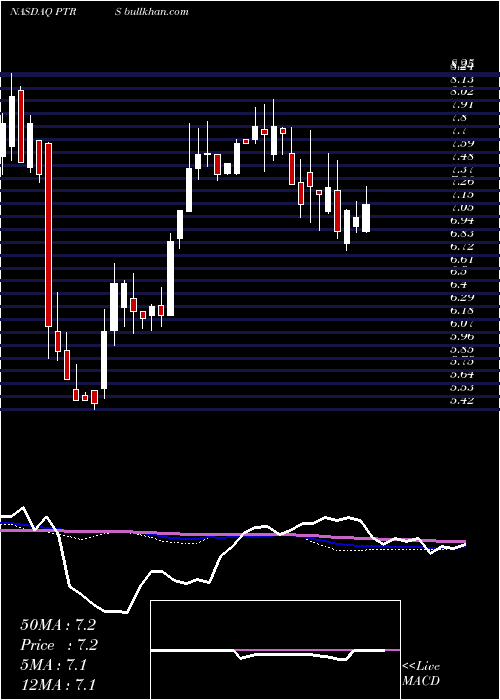Image resolution: width=500 pixels, height=700 pixels.
Task: Click the 5MA : 7.1 readout
Action: tap(54, 665)
